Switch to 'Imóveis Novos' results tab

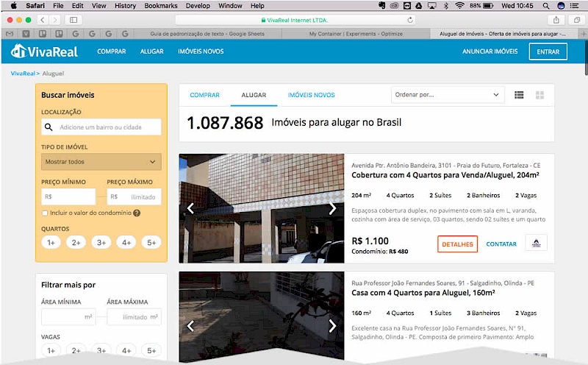tap(311, 95)
